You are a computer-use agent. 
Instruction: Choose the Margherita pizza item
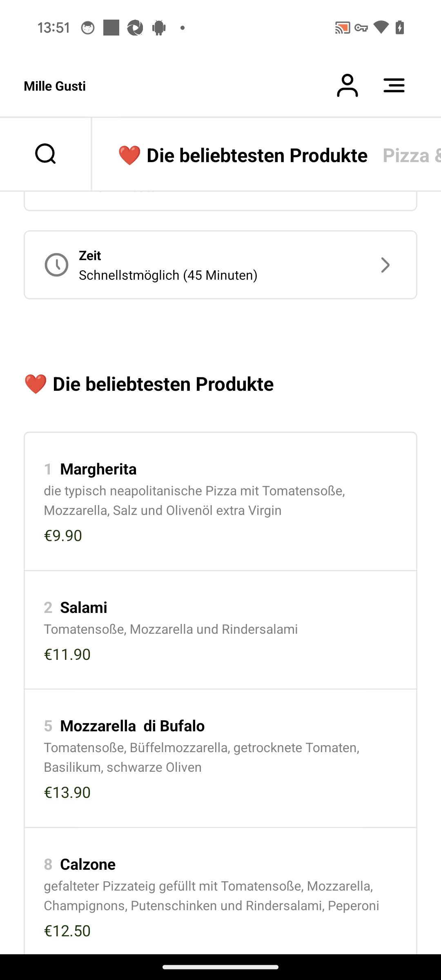point(220,502)
